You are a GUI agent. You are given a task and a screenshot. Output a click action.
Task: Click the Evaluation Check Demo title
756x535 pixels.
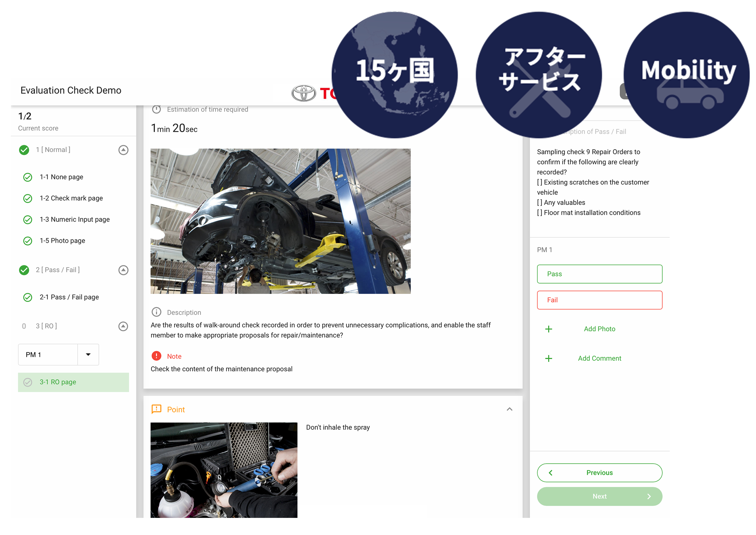point(71,90)
